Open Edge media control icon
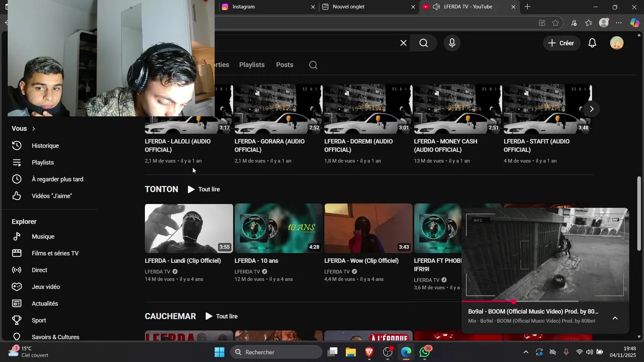644x362 pixels. pos(574,23)
